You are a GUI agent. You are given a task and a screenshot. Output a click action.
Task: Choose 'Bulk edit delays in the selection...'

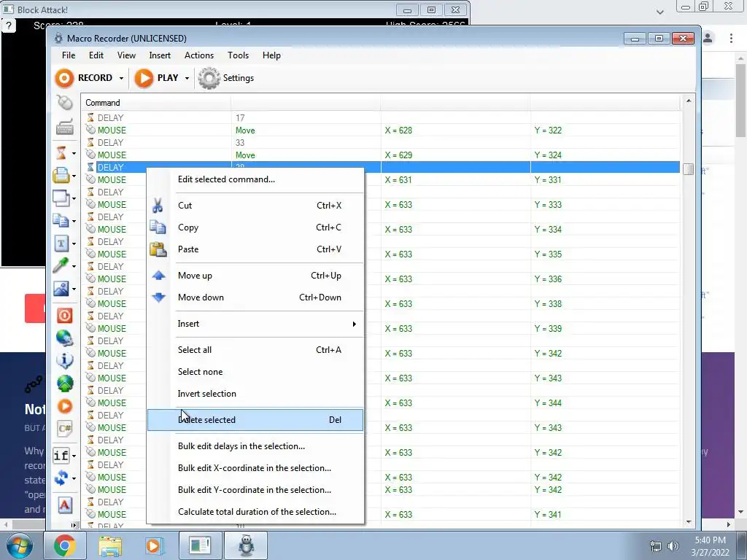255,446
